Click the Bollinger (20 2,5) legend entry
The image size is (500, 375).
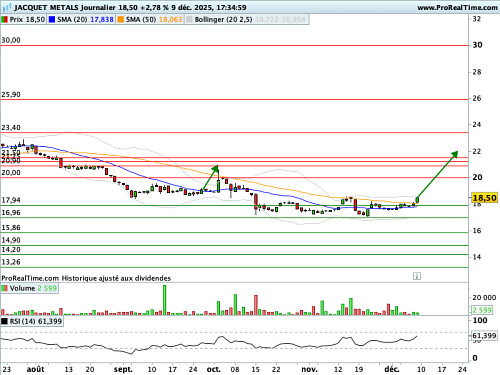tap(246, 20)
